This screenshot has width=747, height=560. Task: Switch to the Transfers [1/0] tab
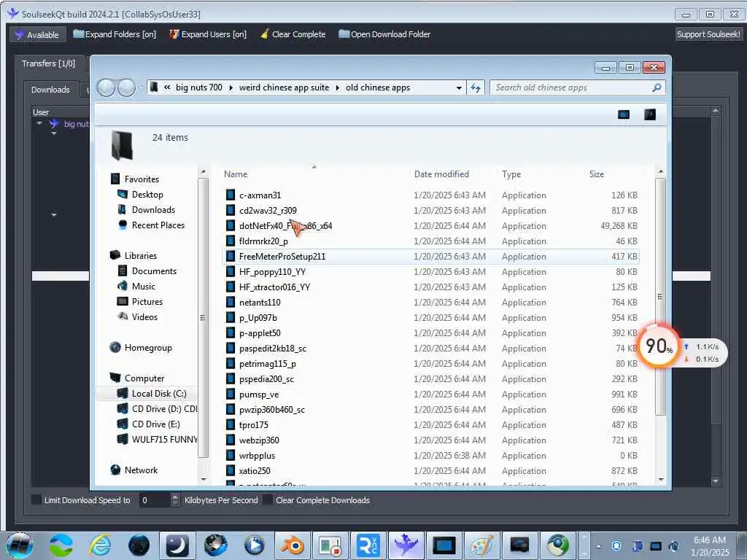[49, 63]
